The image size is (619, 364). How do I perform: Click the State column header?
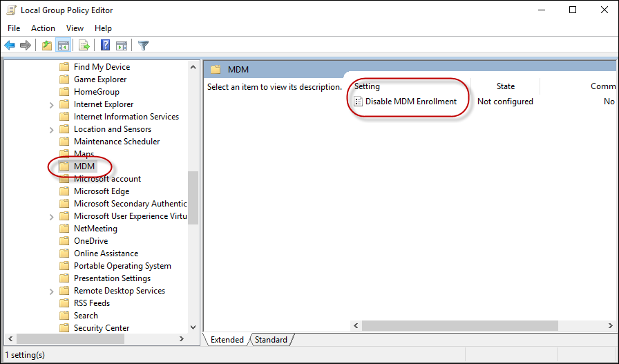[x=505, y=86]
